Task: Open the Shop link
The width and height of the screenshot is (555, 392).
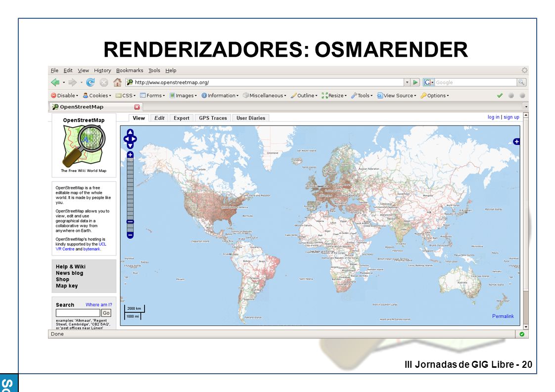Action: [x=62, y=279]
